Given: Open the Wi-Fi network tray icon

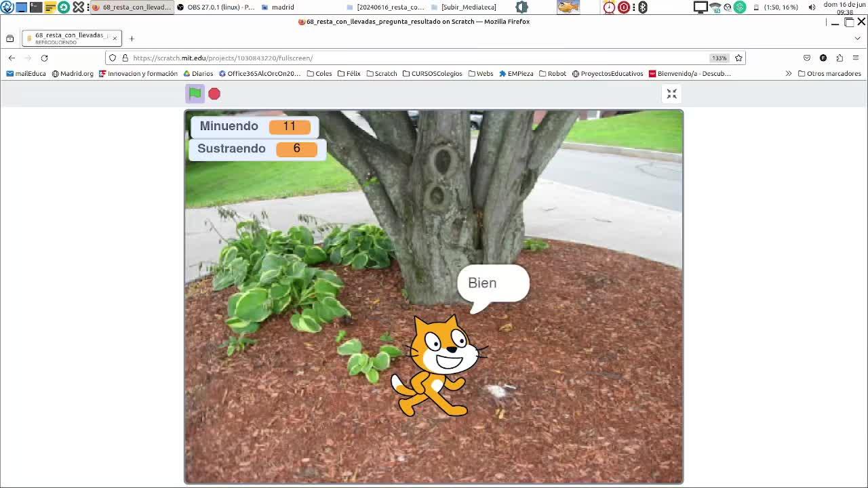Looking at the screenshot, I should 715,7.
